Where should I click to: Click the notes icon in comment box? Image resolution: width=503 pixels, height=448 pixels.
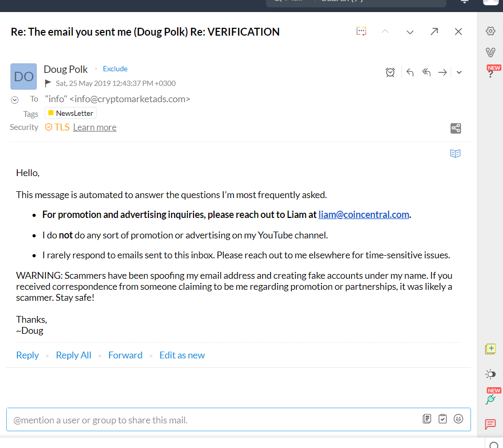426,419
